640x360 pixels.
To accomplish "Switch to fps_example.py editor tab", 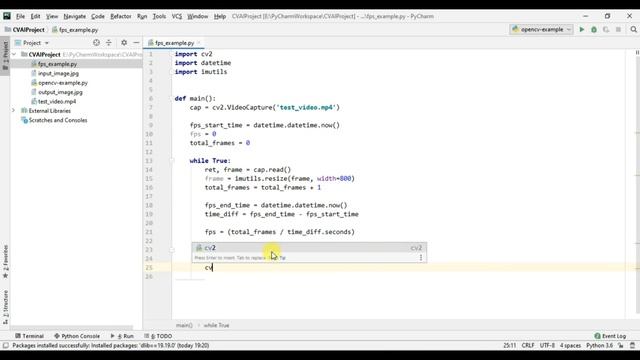I will coord(174,43).
